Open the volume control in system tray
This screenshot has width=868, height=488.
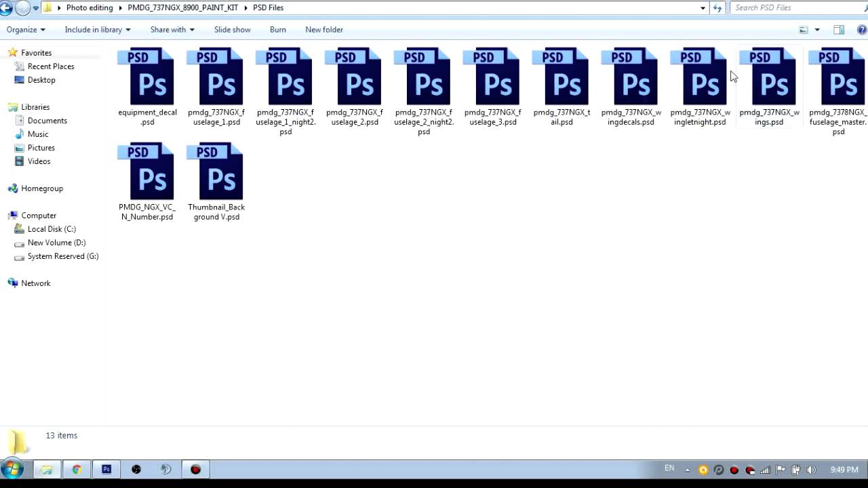coord(811,470)
